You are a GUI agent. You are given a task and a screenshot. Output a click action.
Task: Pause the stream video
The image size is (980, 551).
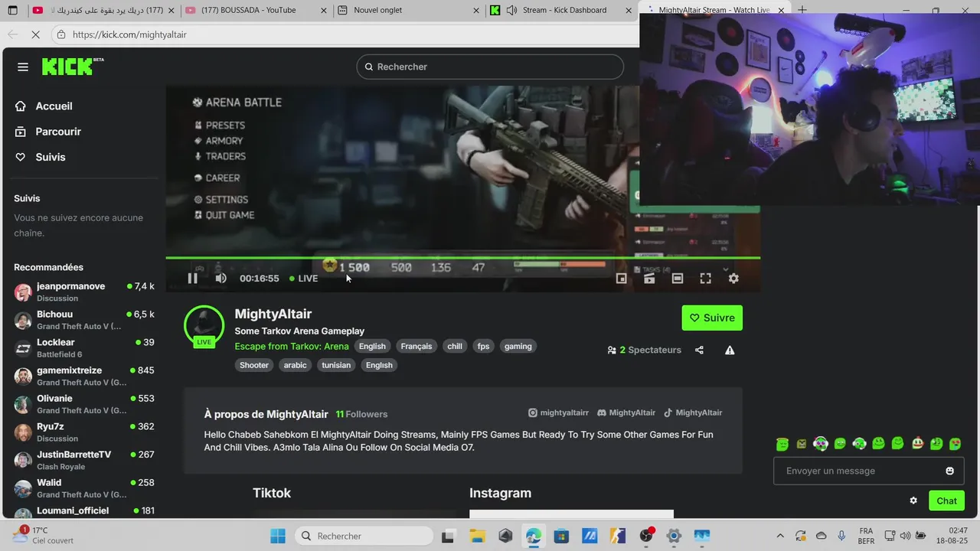[x=193, y=278]
